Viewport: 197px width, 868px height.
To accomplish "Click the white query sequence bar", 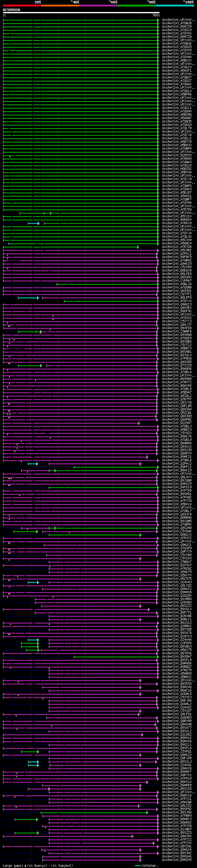I will click(81, 12).
